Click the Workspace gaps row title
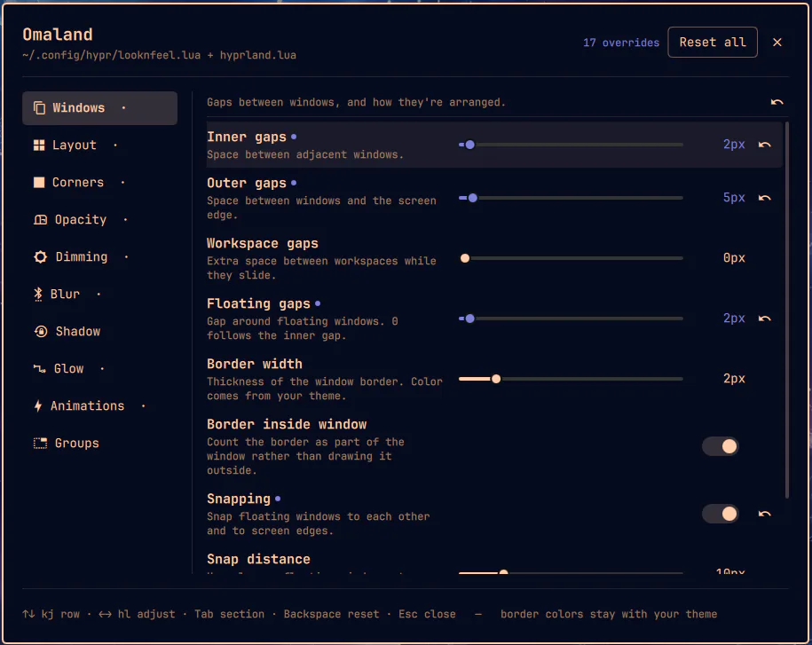Image resolution: width=812 pixels, height=645 pixels. pyautogui.click(x=262, y=243)
